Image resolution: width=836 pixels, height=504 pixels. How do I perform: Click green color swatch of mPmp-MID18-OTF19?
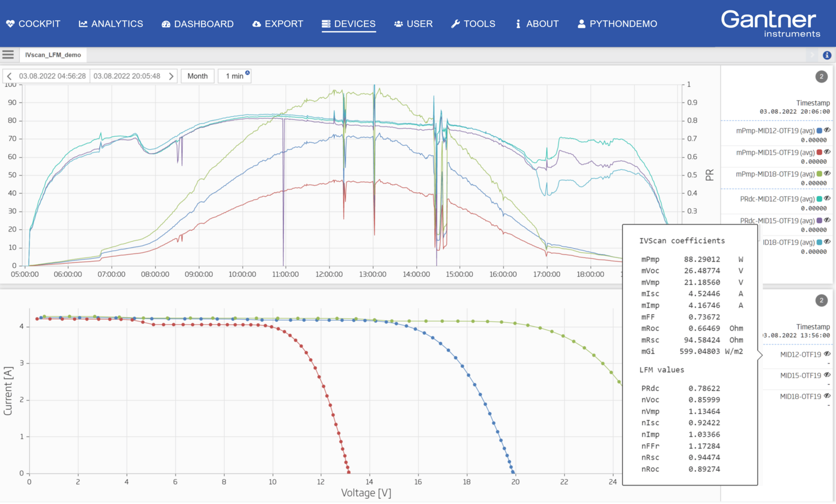pyautogui.click(x=819, y=174)
